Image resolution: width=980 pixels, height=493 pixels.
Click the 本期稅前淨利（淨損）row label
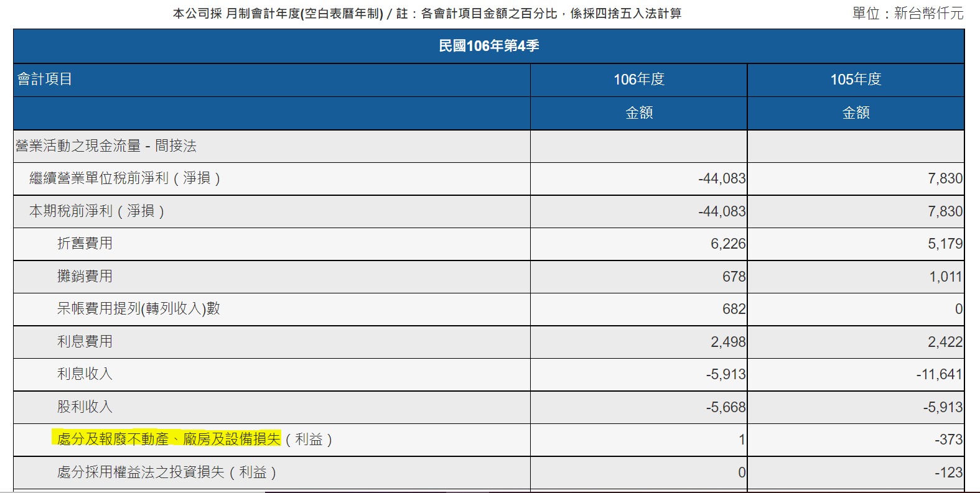tap(97, 211)
